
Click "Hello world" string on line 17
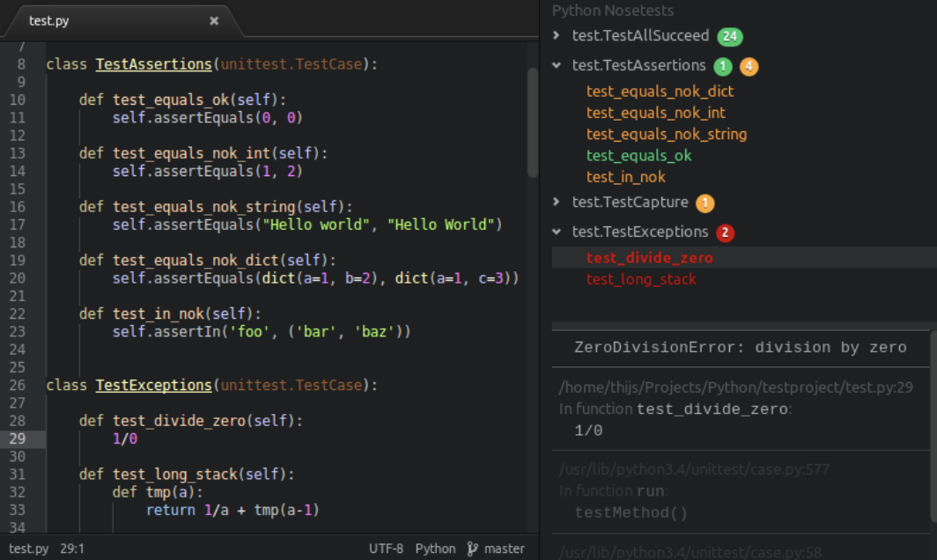pyautogui.click(x=316, y=225)
